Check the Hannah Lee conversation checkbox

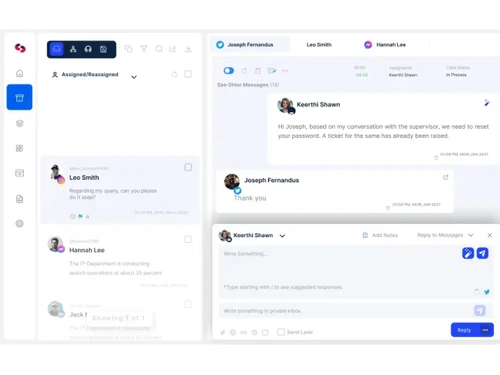pyautogui.click(x=188, y=239)
